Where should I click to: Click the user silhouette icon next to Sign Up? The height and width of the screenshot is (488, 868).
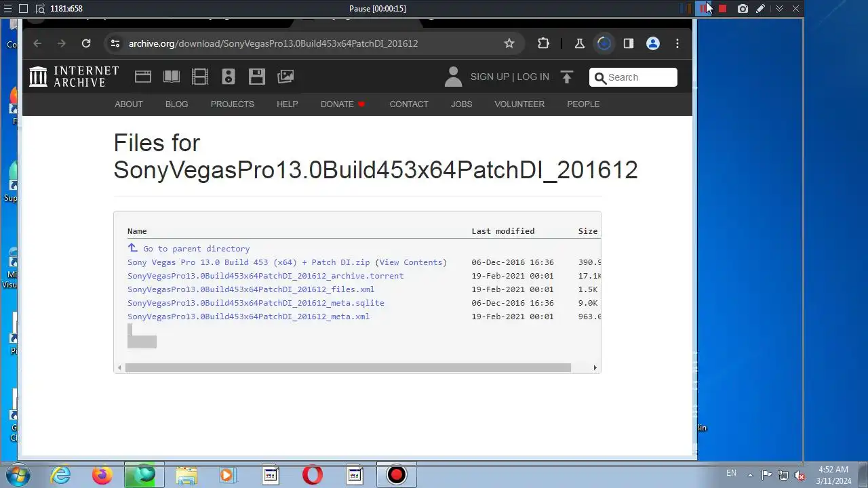tap(453, 77)
